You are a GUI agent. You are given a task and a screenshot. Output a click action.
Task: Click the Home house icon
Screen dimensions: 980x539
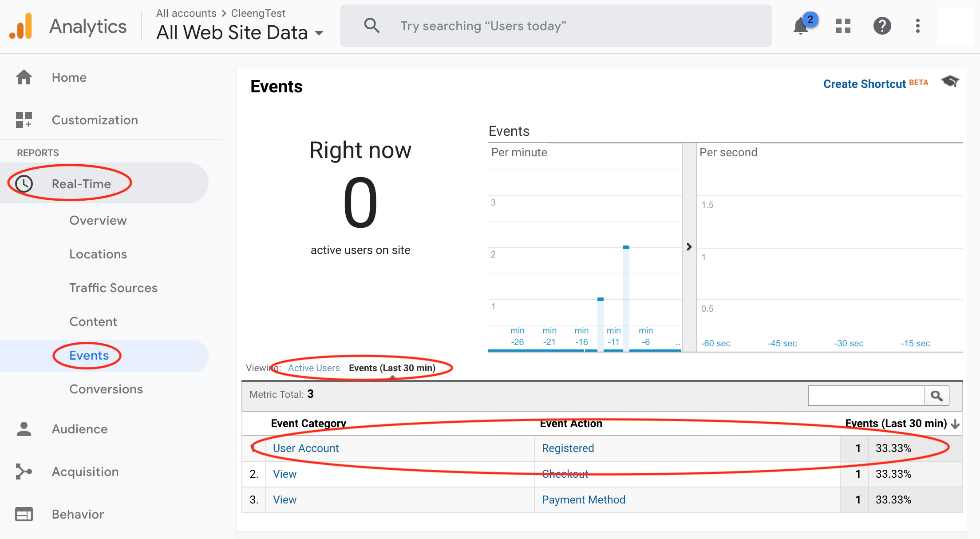24,77
